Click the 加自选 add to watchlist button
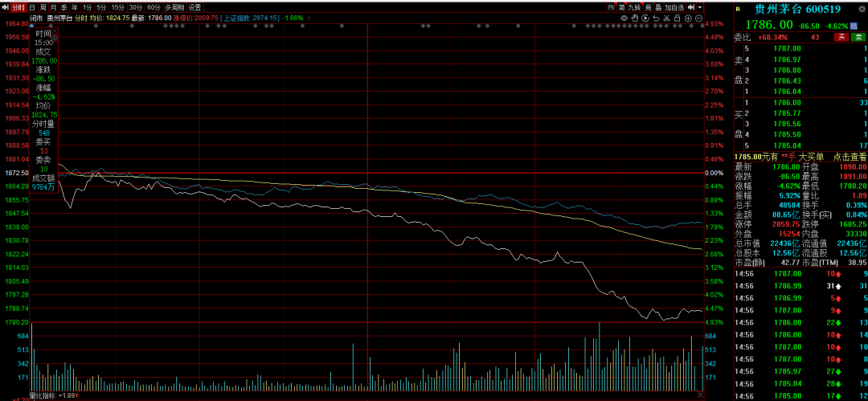Viewport: 868px width, 401px height. pyautogui.click(x=674, y=7)
